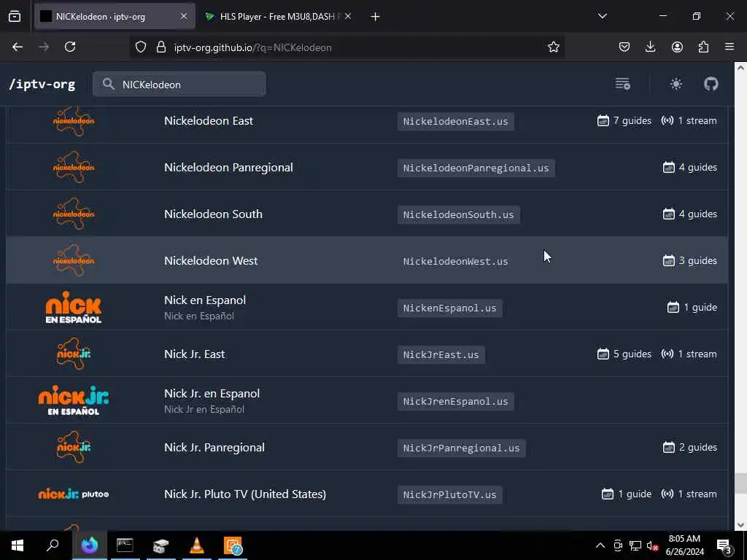The height and width of the screenshot is (560, 747).
Task: Open the Firefox View icon
Action: click(15, 17)
